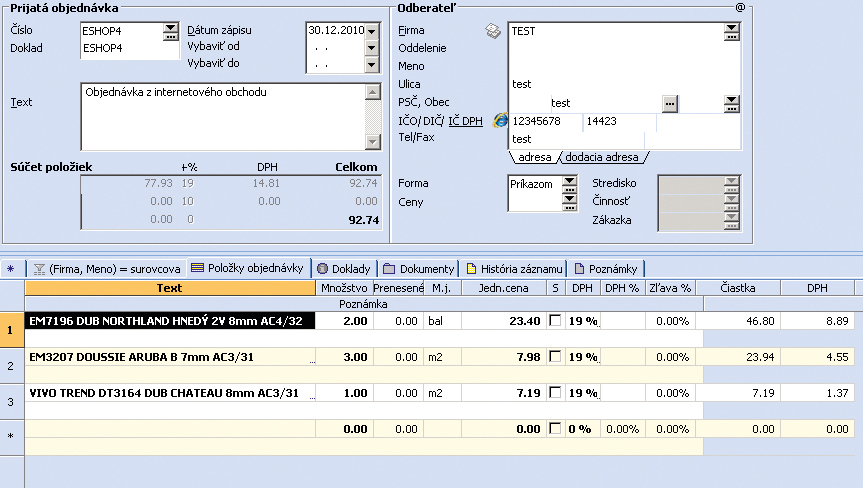Click the Tel/Fax field containing test
The image size is (863, 488).
[576, 139]
